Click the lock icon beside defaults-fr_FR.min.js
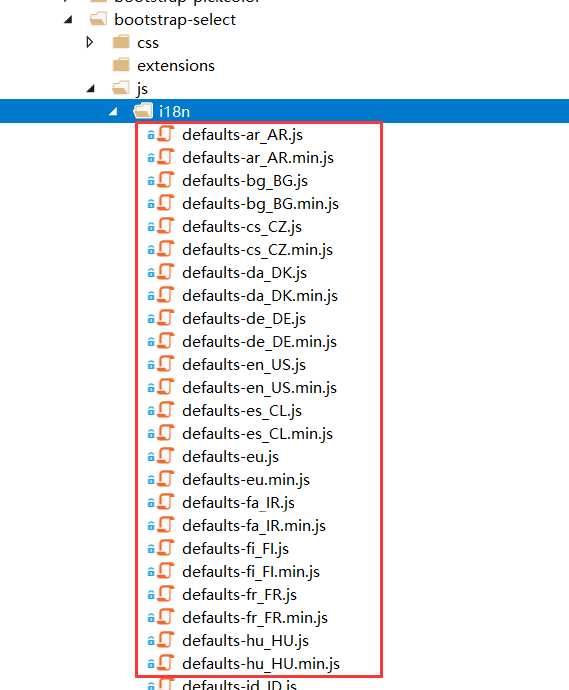569x690 pixels. [x=151, y=618]
